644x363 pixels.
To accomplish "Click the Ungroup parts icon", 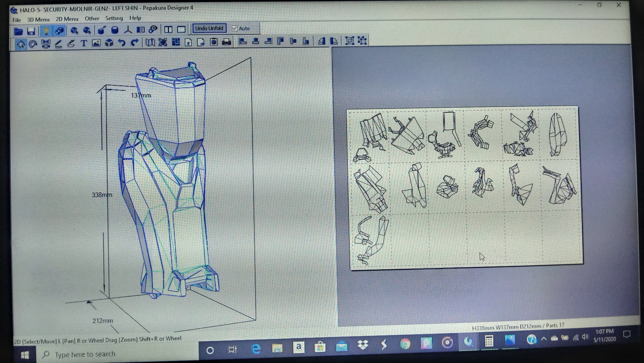I will pyautogui.click(x=362, y=40).
